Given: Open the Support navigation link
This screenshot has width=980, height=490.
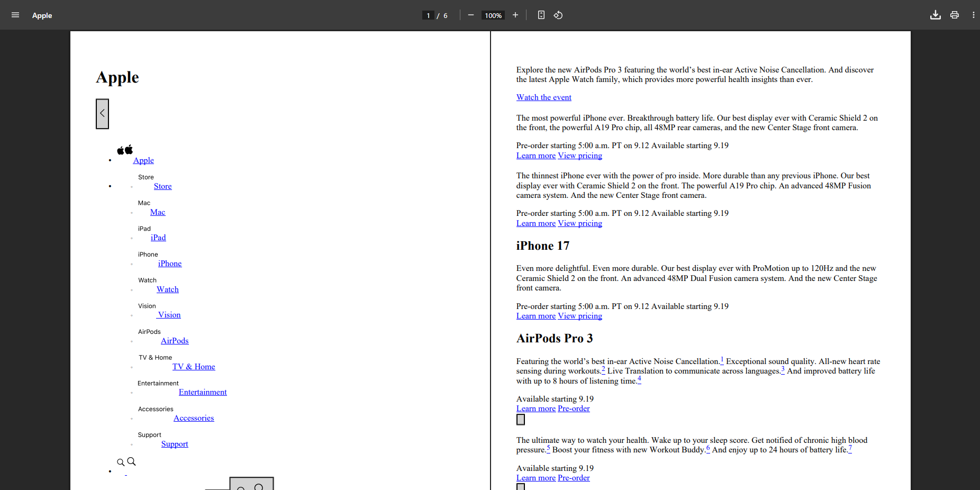Looking at the screenshot, I should [x=175, y=444].
